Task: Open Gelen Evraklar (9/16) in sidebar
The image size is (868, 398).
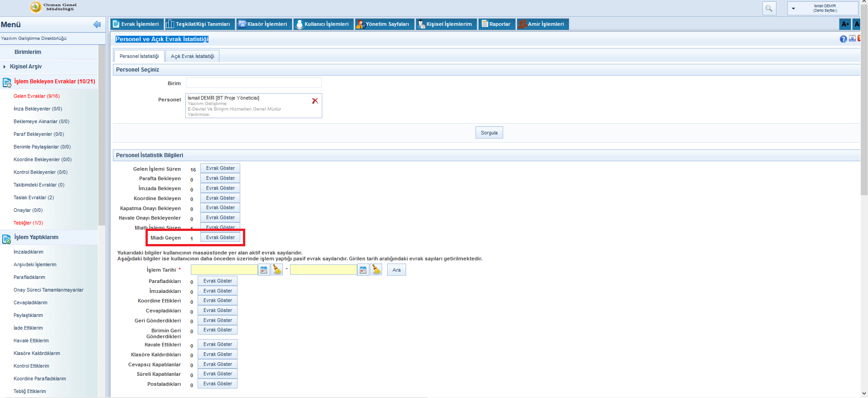Action: tap(37, 96)
